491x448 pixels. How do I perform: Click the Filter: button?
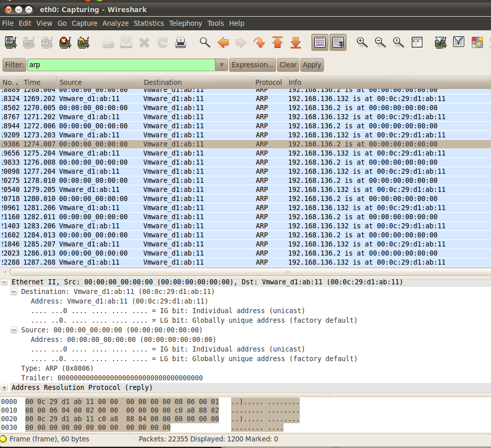[x=15, y=65]
